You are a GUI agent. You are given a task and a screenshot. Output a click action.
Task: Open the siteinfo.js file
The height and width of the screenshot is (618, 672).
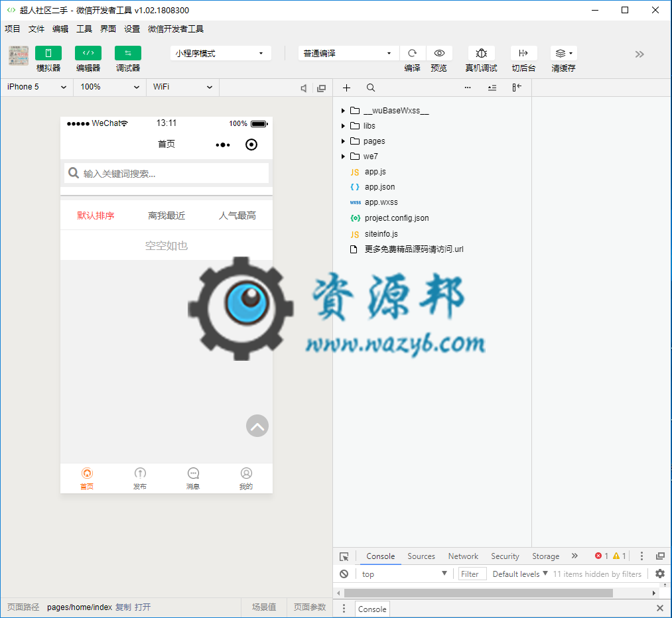point(381,234)
